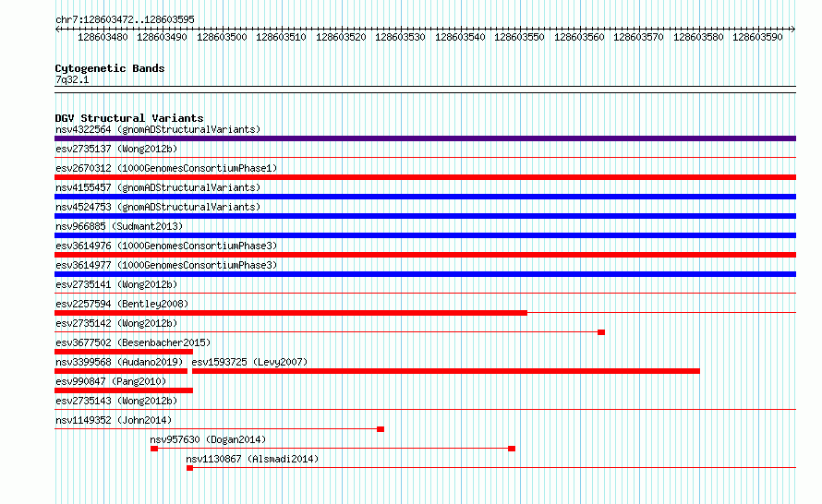Click ruler position label 128603550
This screenshot has width=822, height=504.
(519, 37)
